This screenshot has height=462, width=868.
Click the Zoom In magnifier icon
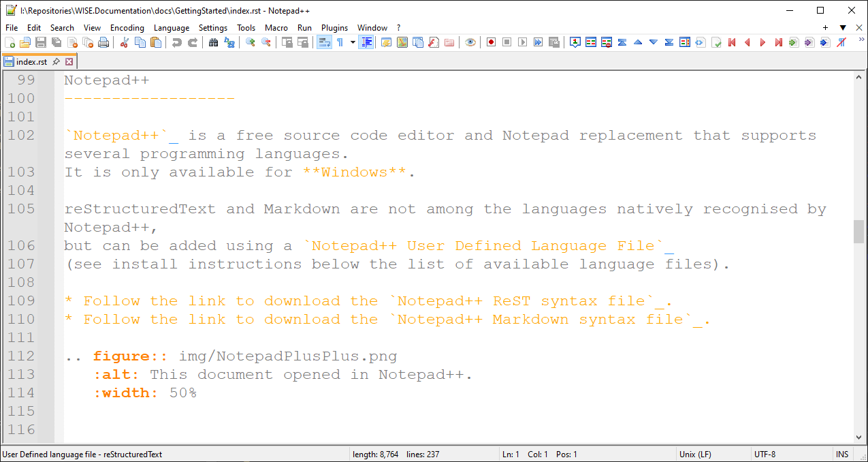[251, 42]
